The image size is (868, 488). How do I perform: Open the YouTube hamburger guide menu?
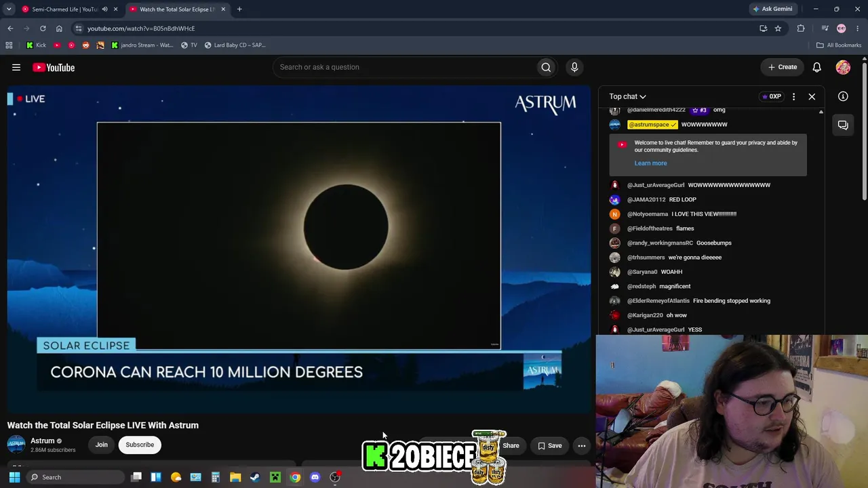click(x=16, y=67)
